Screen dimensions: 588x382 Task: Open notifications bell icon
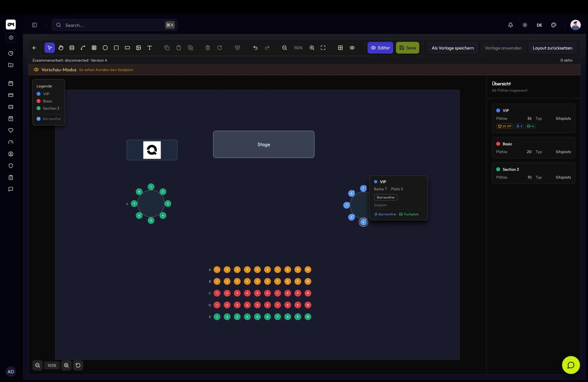tap(510, 25)
